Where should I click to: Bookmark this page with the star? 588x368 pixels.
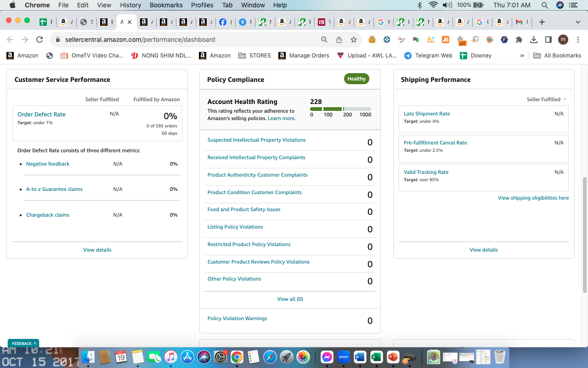(354, 40)
